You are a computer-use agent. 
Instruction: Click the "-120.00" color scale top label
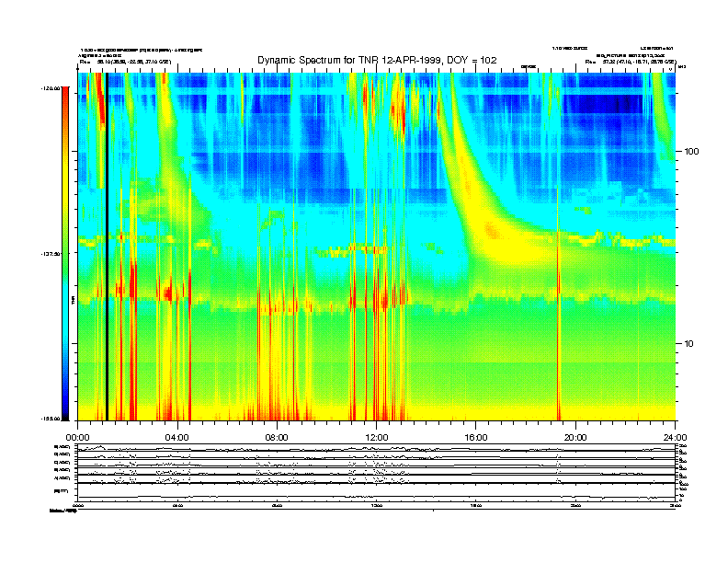[x=51, y=87]
